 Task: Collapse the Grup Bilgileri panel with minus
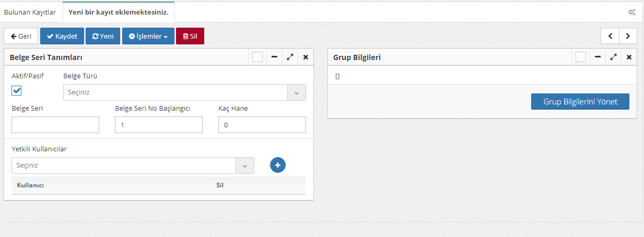click(x=598, y=57)
